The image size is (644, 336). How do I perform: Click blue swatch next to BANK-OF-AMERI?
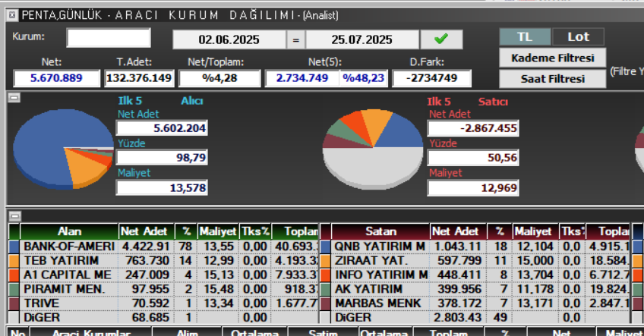14,247
